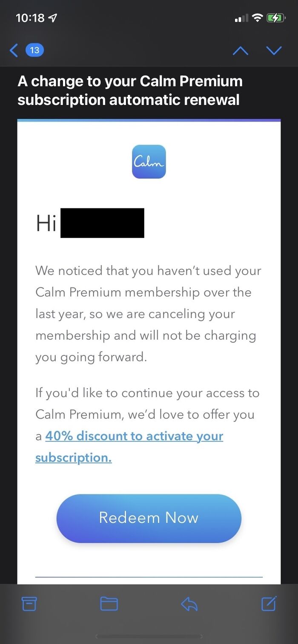Viewport: 298px width, 644px height.
Task: Tap the 13 unread count badge
Action: click(35, 50)
